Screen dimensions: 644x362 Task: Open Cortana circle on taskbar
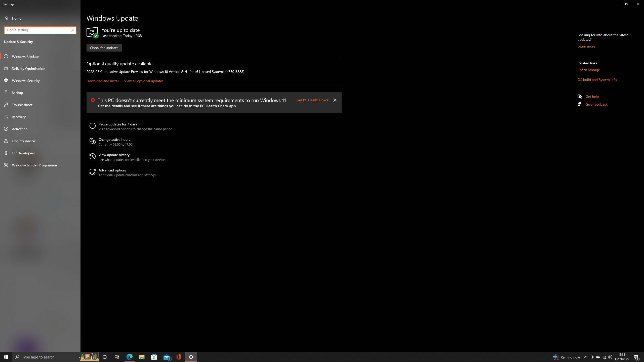coord(105,357)
